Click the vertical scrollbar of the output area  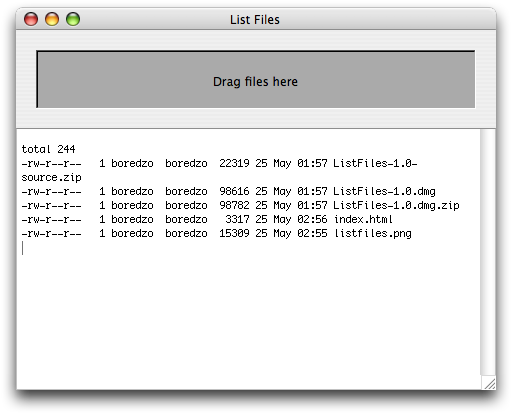click(488, 252)
